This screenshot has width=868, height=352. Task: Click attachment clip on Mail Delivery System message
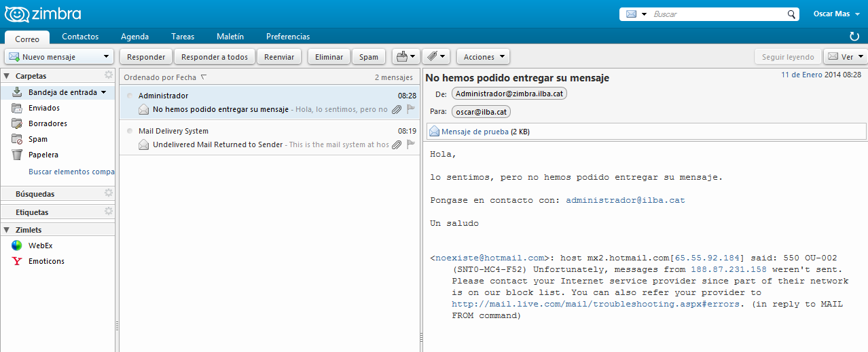(x=397, y=144)
